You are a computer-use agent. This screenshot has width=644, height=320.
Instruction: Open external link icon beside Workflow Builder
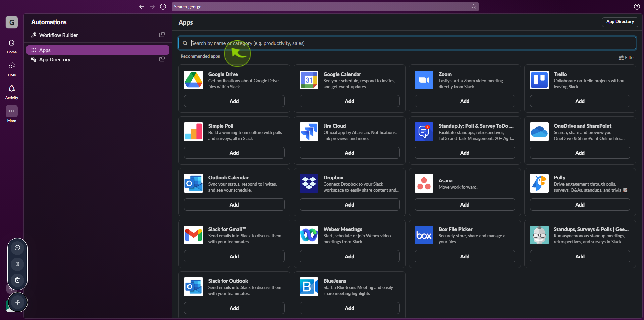[162, 35]
